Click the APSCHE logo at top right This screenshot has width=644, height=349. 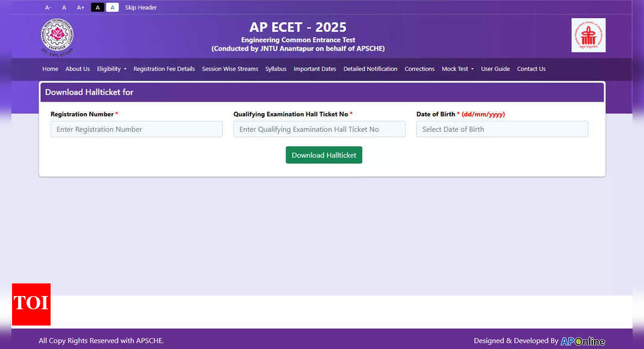(588, 36)
